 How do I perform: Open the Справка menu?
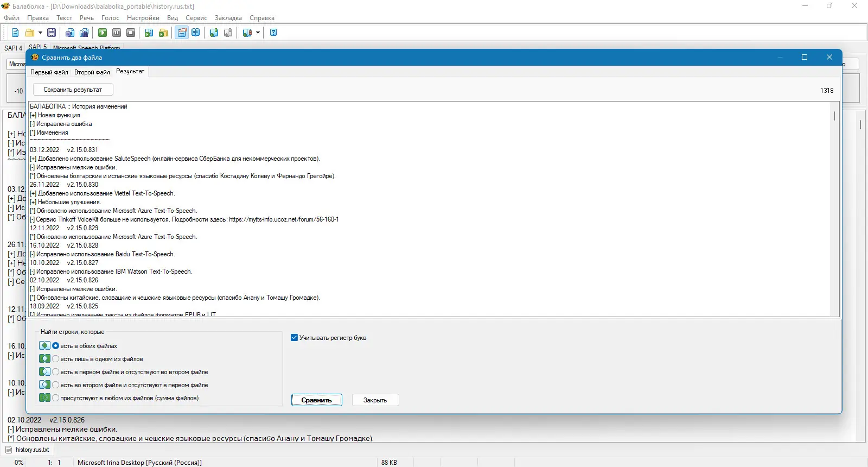(262, 18)
